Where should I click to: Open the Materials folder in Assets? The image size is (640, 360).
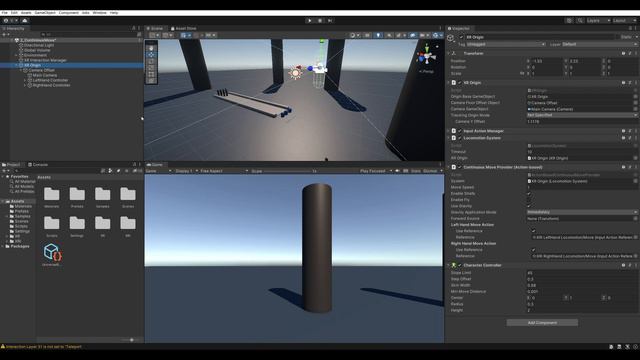tap(52, 194)
